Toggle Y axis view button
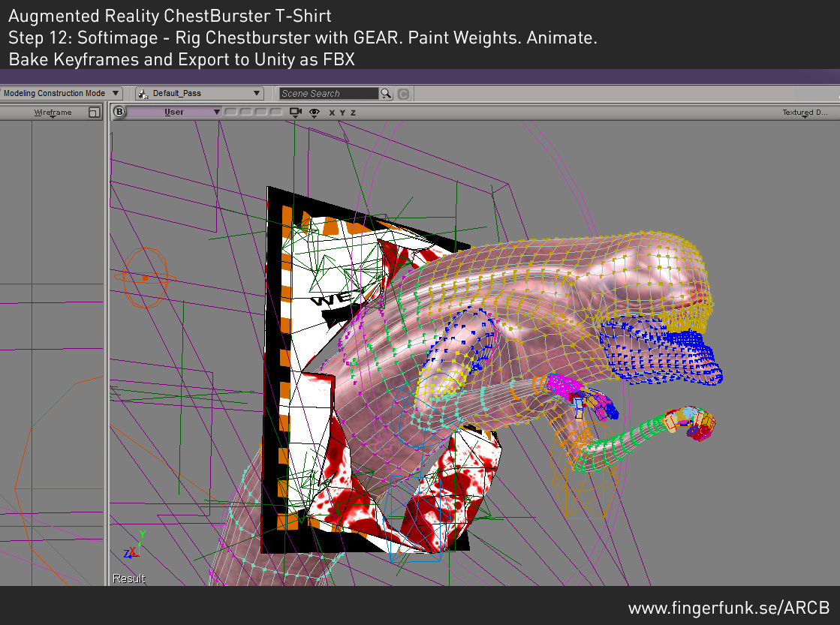The height and width of the screenshot is (625, 840). 343,113
